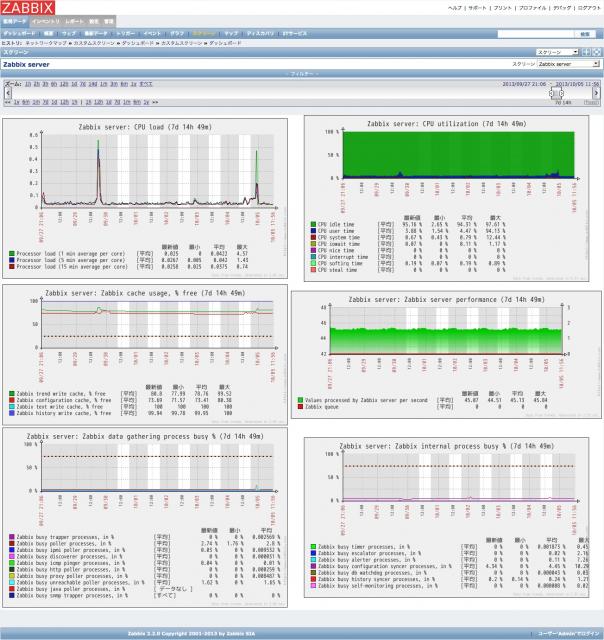Open the Zabbix server performance graph
Image resolution: width=604 pixels, height=640 pixels.
(446, 354)
